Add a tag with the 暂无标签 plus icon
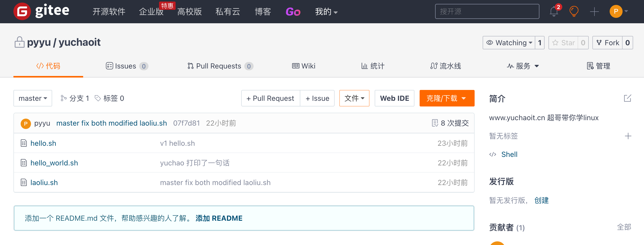Screen dimensions: 644x245 [x=628, y=136]
